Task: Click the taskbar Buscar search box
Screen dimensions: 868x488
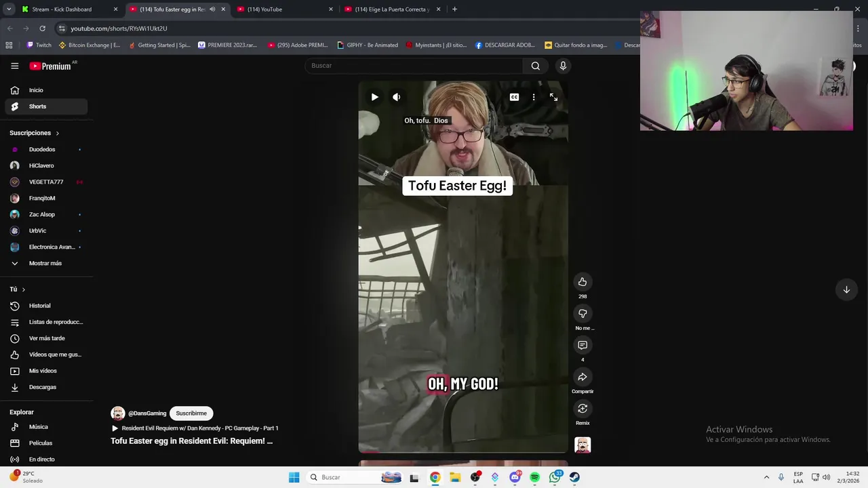Action: 355,477
